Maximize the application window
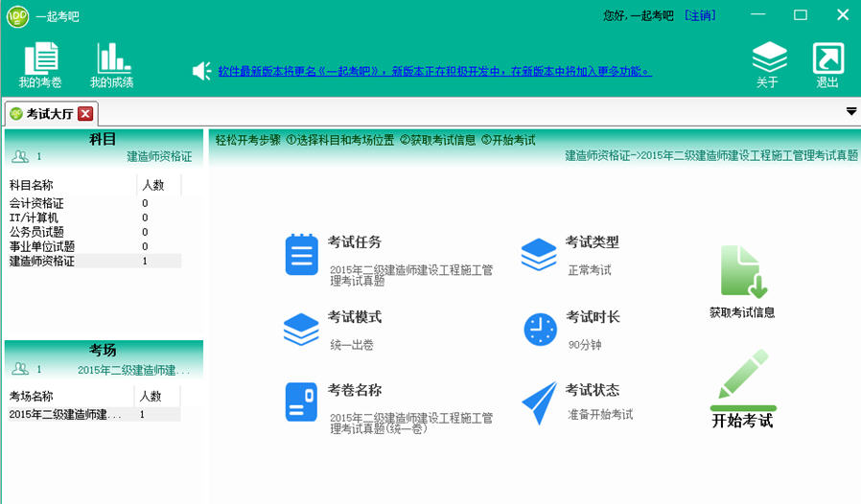Viewport: 861px width, 504px height. coord(801,14)
